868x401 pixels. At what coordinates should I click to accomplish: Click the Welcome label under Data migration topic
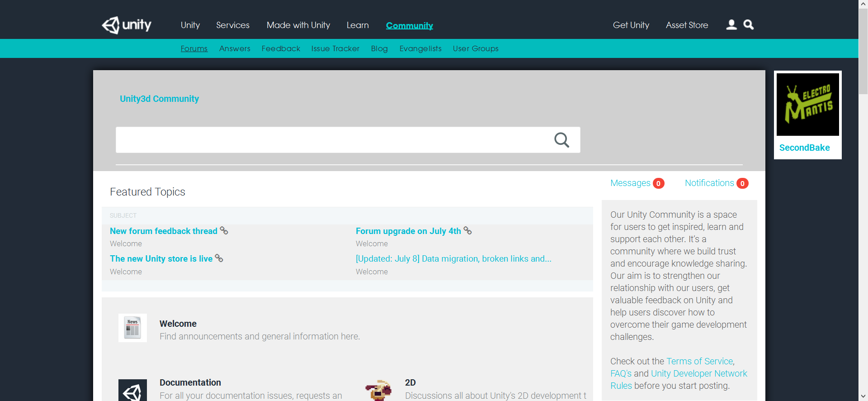pyautogui.click(x=372, y=272)
